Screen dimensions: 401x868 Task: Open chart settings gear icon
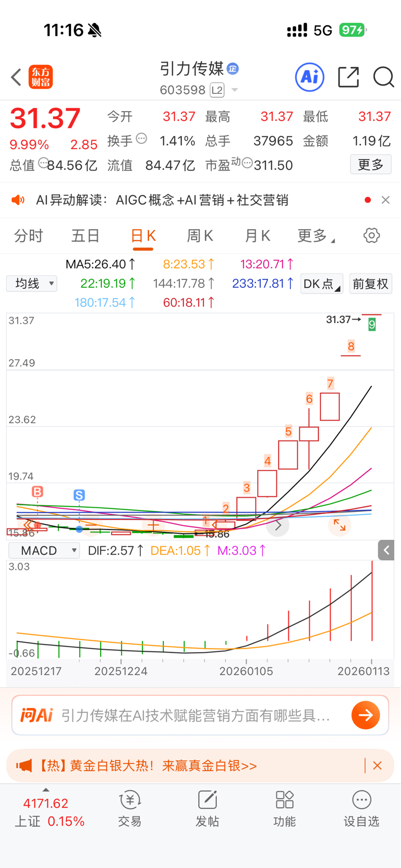coord(371,236)
